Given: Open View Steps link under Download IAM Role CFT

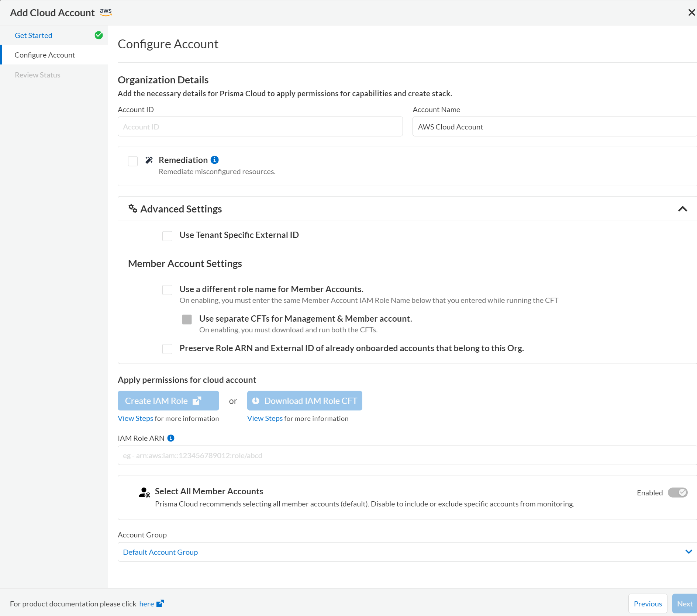Looking at the screenshot, I should coord(265,419).
